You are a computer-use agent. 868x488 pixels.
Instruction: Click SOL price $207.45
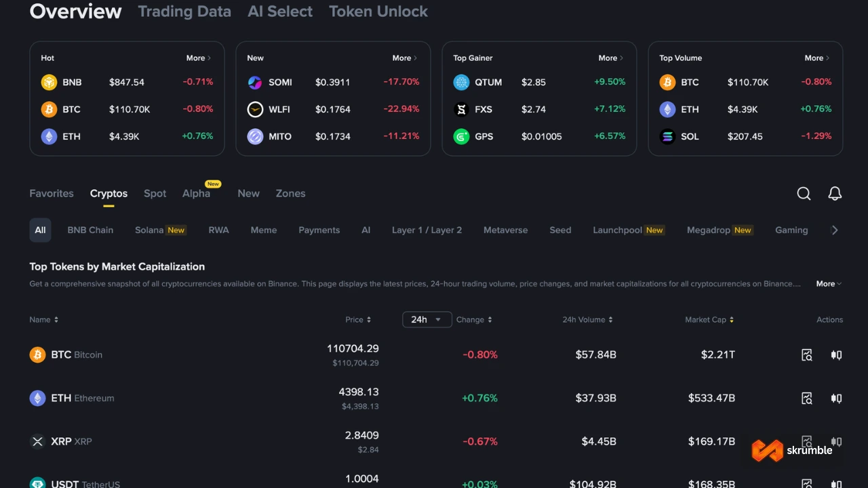[745, 136]
